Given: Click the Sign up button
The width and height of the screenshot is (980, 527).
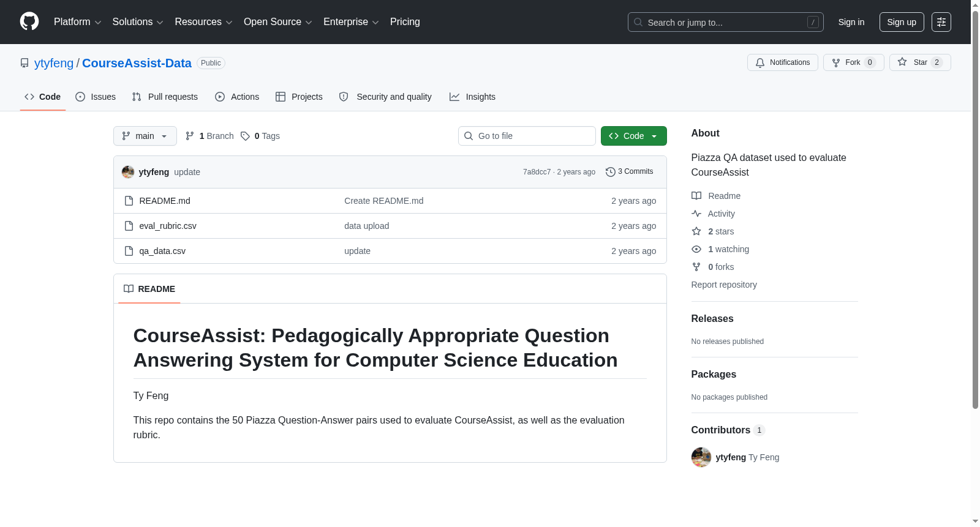Looking at the screenshot, I should pyautogui.click(x=902, y=22).
